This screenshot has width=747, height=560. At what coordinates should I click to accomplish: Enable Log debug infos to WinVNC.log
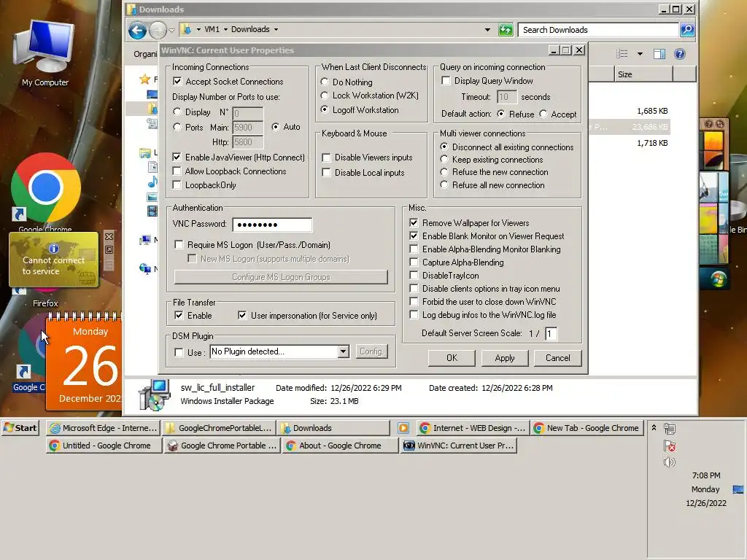pyautogui.click(x=414, y=315)
